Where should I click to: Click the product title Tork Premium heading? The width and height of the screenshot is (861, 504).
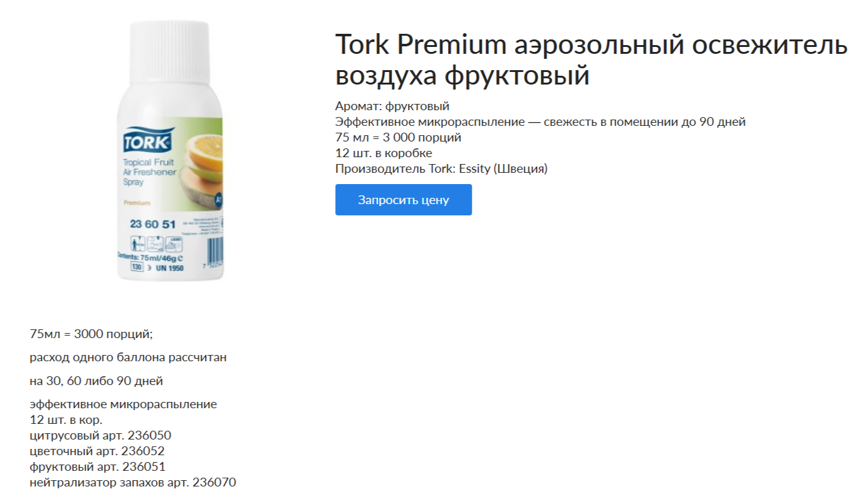click(592, 60)
